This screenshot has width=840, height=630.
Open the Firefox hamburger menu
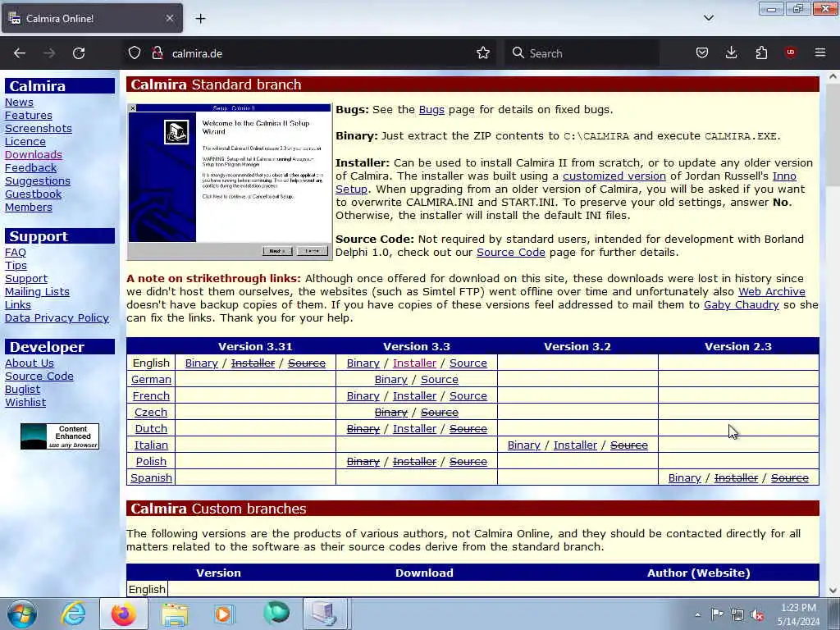[820, 53]
